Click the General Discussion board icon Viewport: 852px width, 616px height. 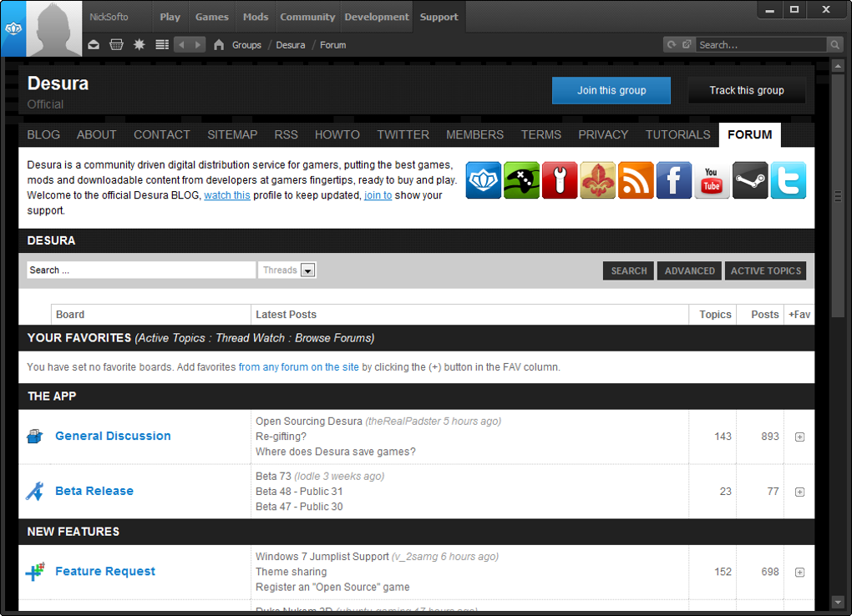coord(35,437)
